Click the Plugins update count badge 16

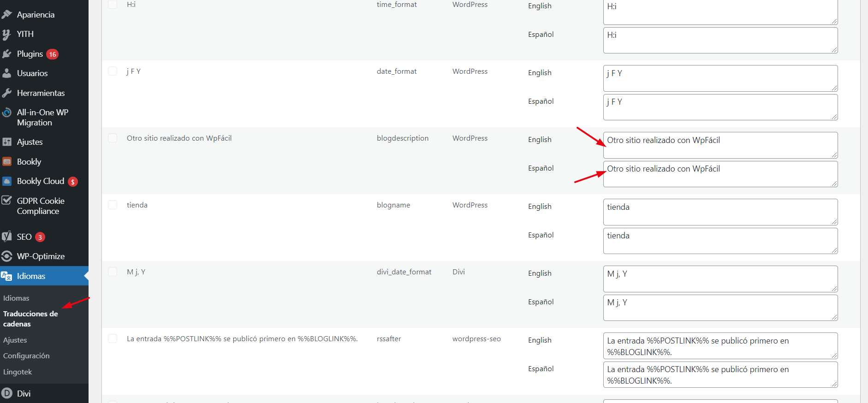point(53,54)
